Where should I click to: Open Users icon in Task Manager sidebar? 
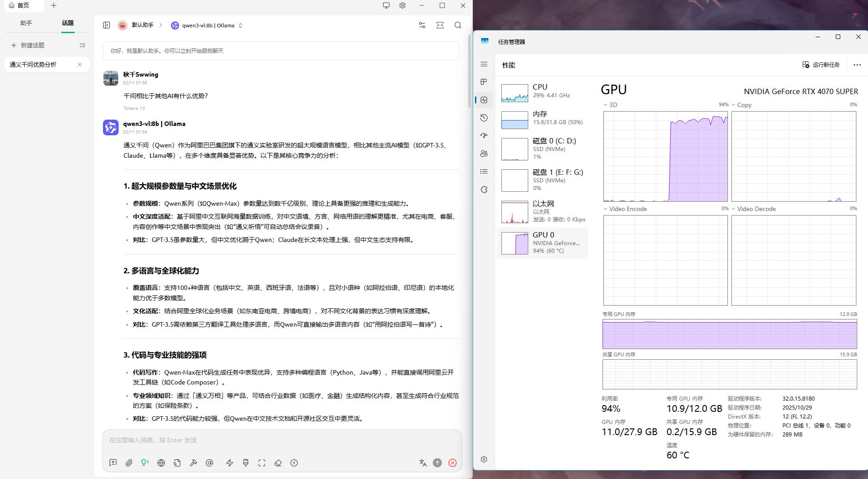point(484,154)
